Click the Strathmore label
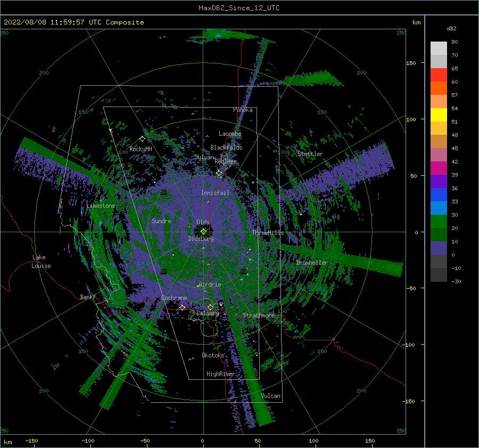Viewport: 479px width, 448px height. tap(259, 315)
